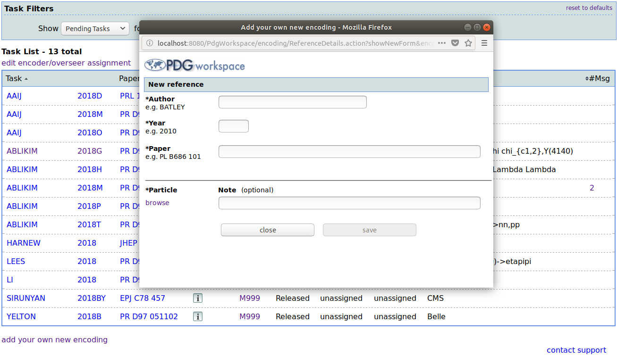Viewport: 617px width, 364px height.
Task: Click 2018M year link for AAIJ
Action: click(x=90, y=114)
